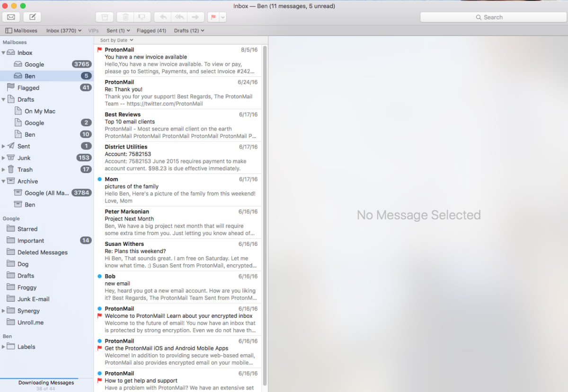Select the email from Peter Markonian
Image resolution: width=568 pixels, height=392 pixels.
coord(180,222)
